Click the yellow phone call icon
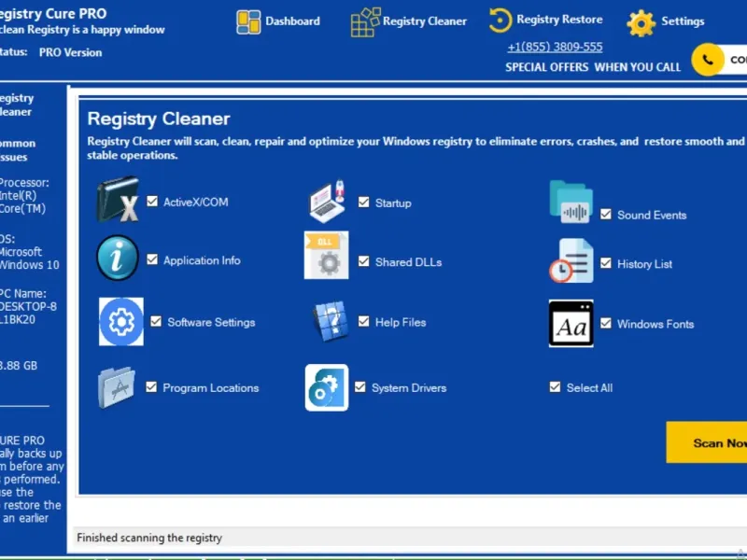This screenshot has width=747, height=560. coord(708,60)
